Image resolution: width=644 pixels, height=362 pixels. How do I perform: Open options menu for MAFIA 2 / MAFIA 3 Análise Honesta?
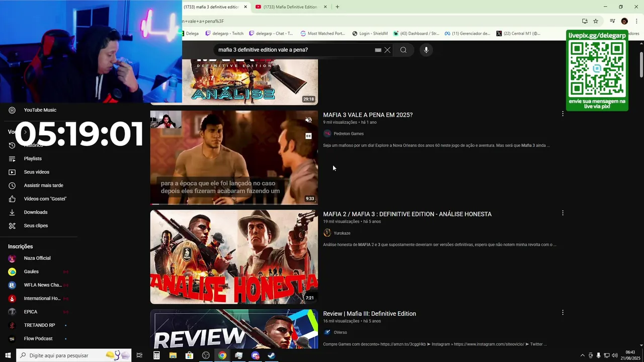pyautogui.click(x=562, y=213)
